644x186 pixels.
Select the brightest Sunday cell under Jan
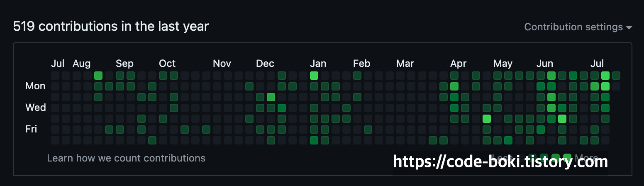[x=314, y=76]
